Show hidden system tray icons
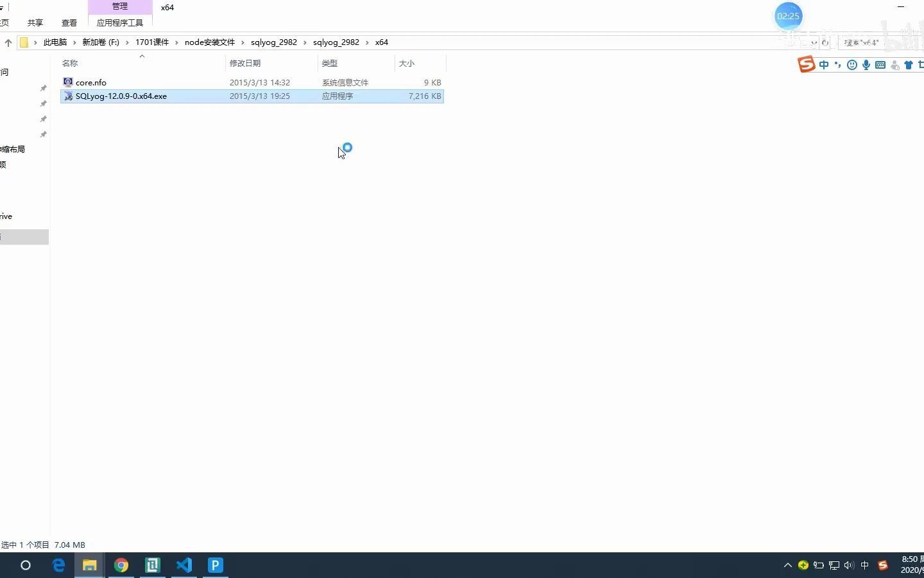The width and height of the screenshot is (924, 578). click(787, 565)
